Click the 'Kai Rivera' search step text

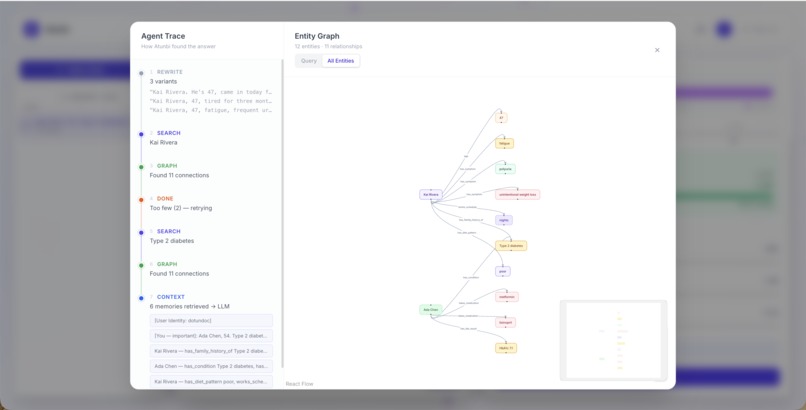tap(163, 142)
